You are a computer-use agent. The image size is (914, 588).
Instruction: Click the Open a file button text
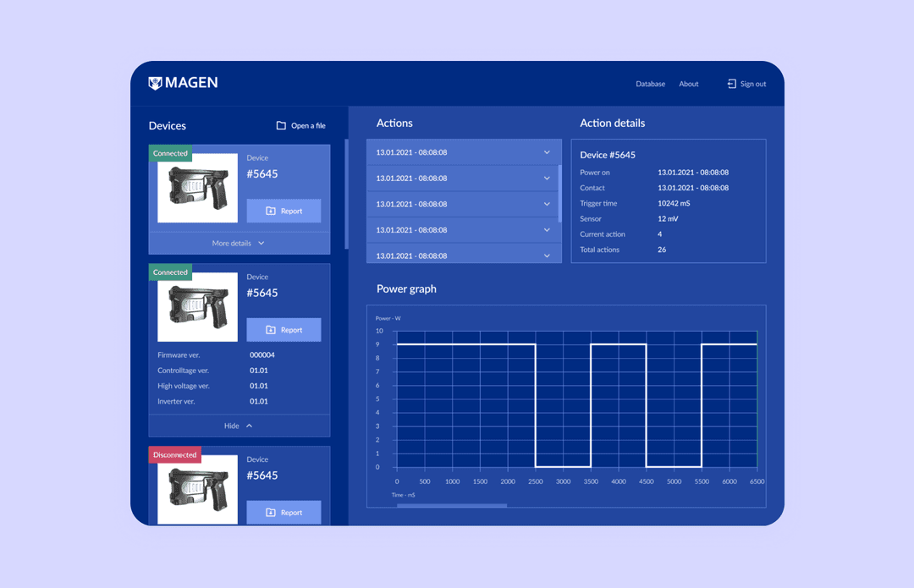[308, 125]
